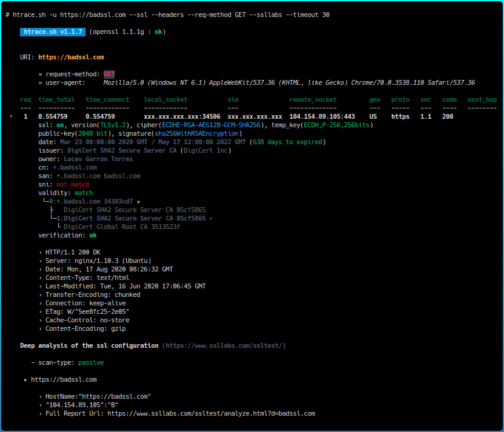Image resolution: width=504 pixels, height=432 pixels.
Task: Open the Full Report Url analyze.html link
Action: click(211, 413)
